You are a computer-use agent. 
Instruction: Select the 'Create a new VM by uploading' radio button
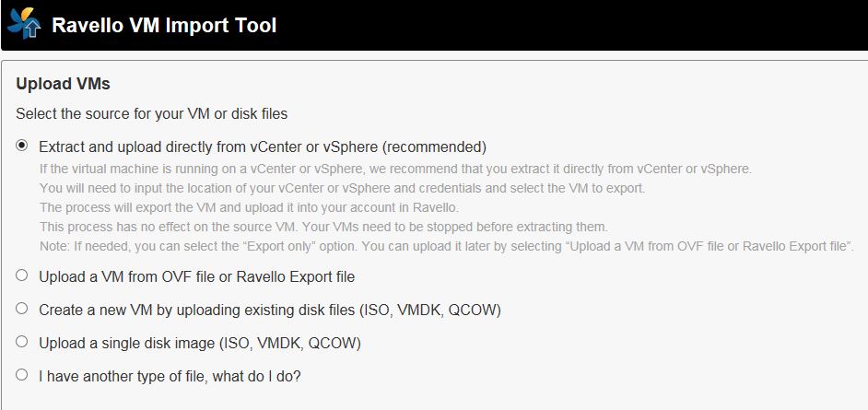point(21,309)
